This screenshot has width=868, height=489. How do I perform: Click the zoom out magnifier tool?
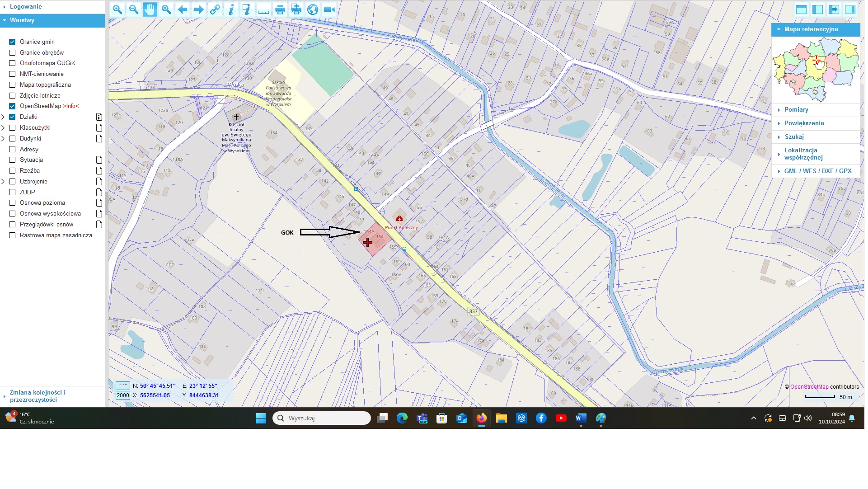pyautogui.click(x=134, y=9)
